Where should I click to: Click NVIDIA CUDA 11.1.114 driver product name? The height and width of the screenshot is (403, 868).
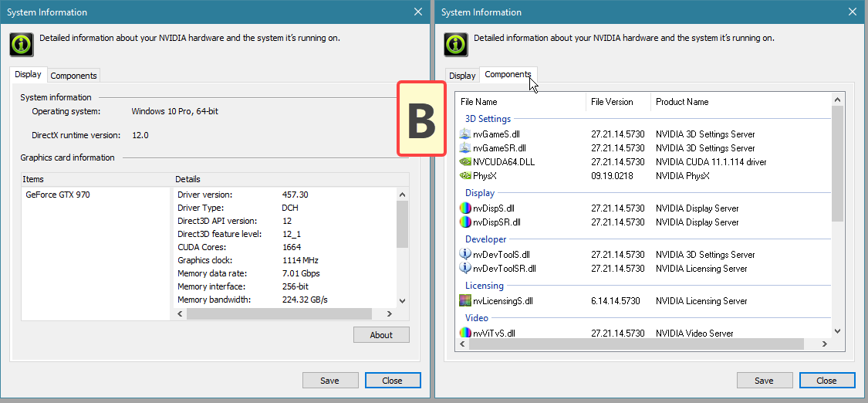(711, 162)
